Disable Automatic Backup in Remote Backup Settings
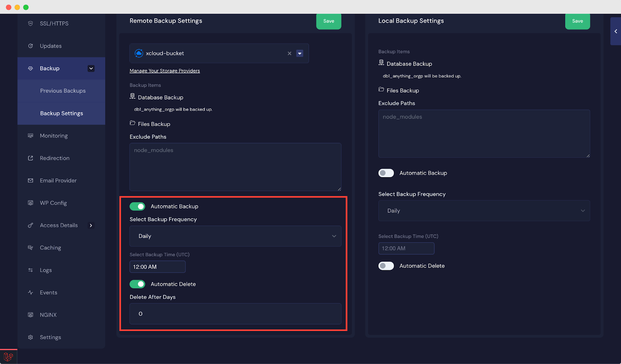 coord(137,206)
